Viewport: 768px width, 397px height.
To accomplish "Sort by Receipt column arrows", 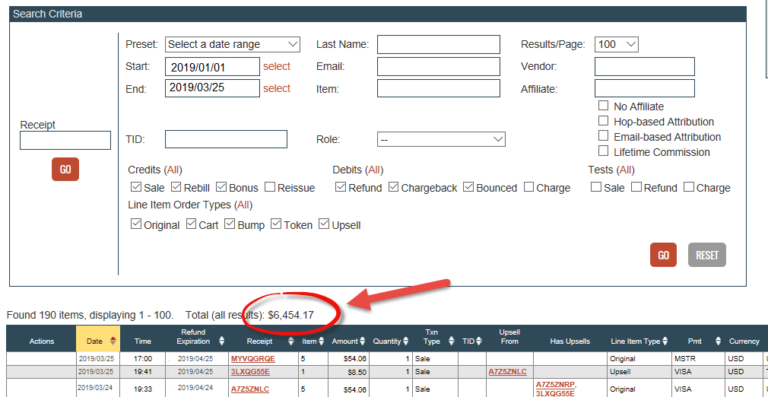I will [x=291, y=341].
